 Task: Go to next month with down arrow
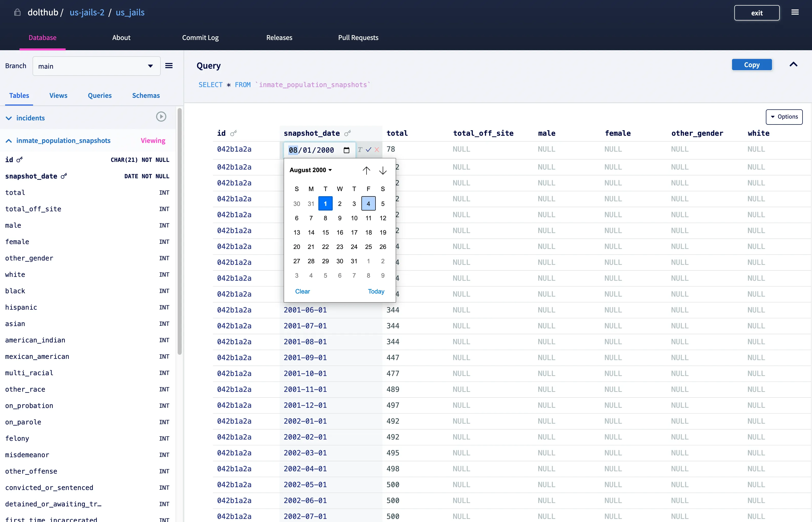pyautogui.click(x=383, y=170)
